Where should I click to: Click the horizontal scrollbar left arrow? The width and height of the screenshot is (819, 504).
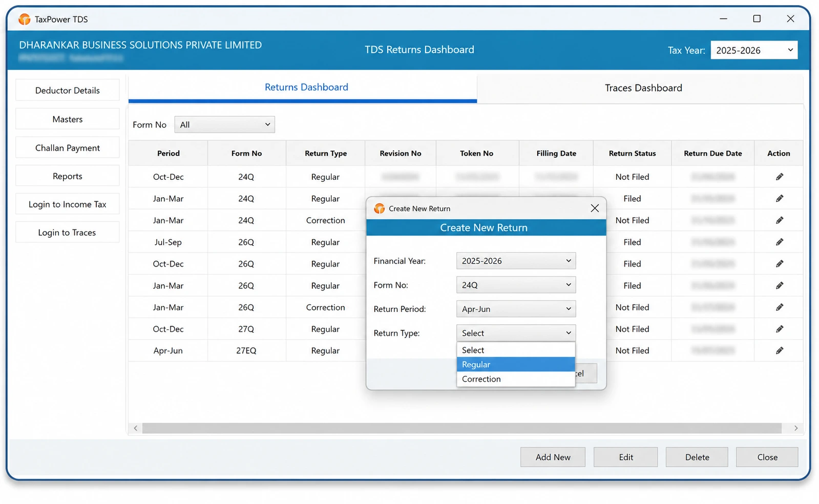(135, 428)
